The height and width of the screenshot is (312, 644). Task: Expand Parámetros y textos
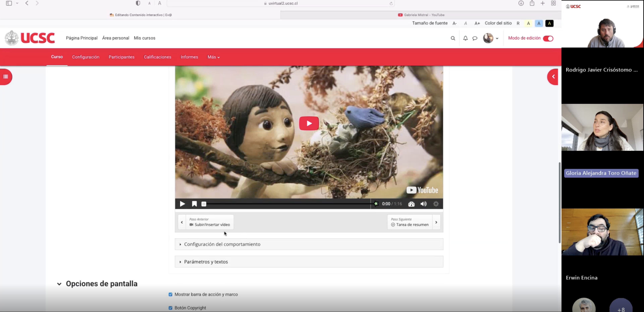click(309, 262)
